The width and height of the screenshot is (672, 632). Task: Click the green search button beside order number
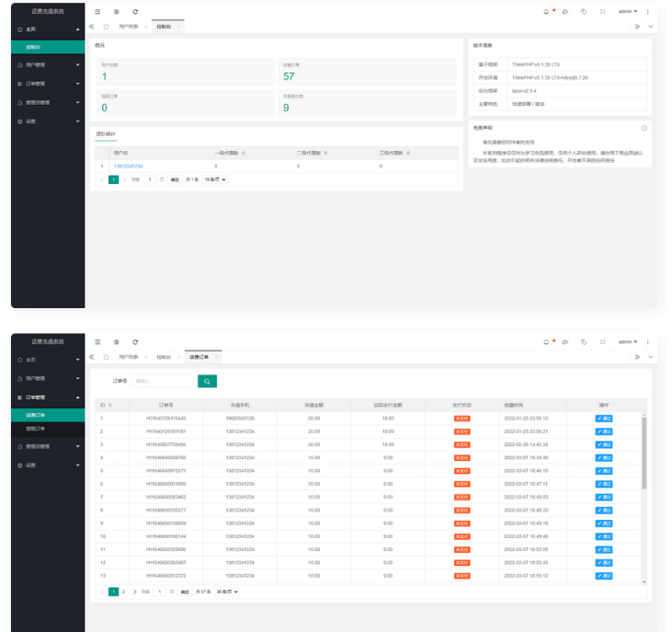pos(207,380)
